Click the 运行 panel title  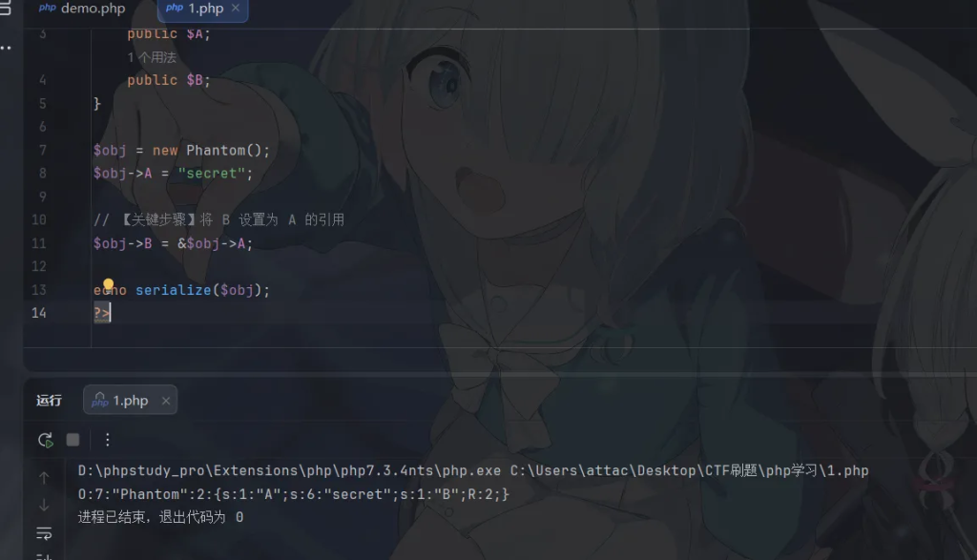click(x=50, y=401)
